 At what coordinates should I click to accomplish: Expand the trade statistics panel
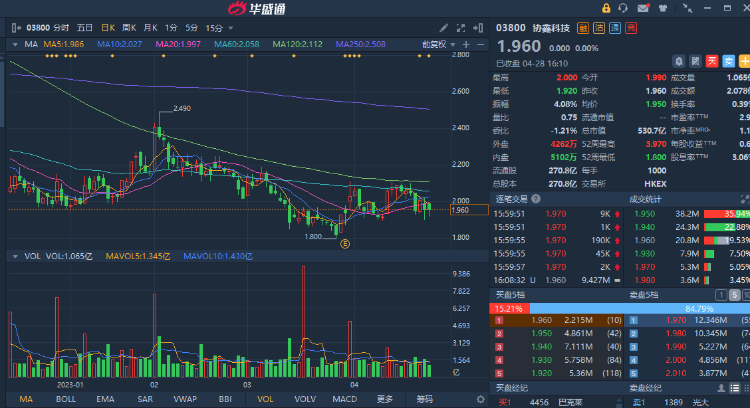pos(745,198)
